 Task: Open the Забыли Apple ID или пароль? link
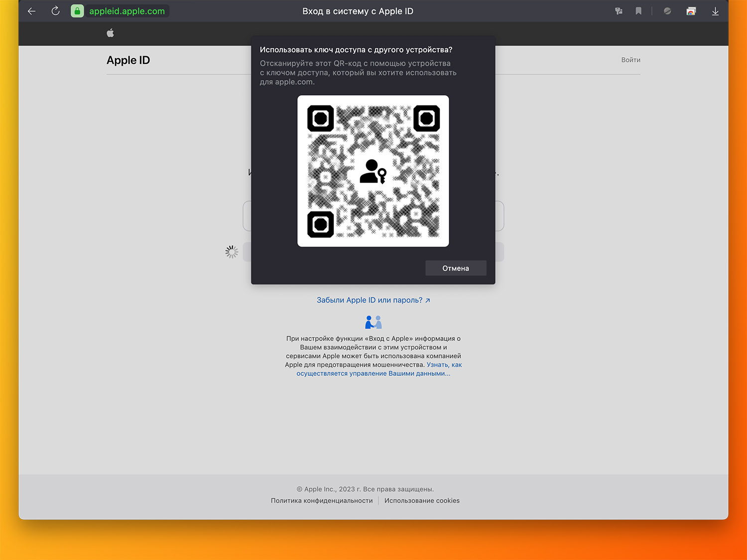pyautogui.click(x=373, y=300)
